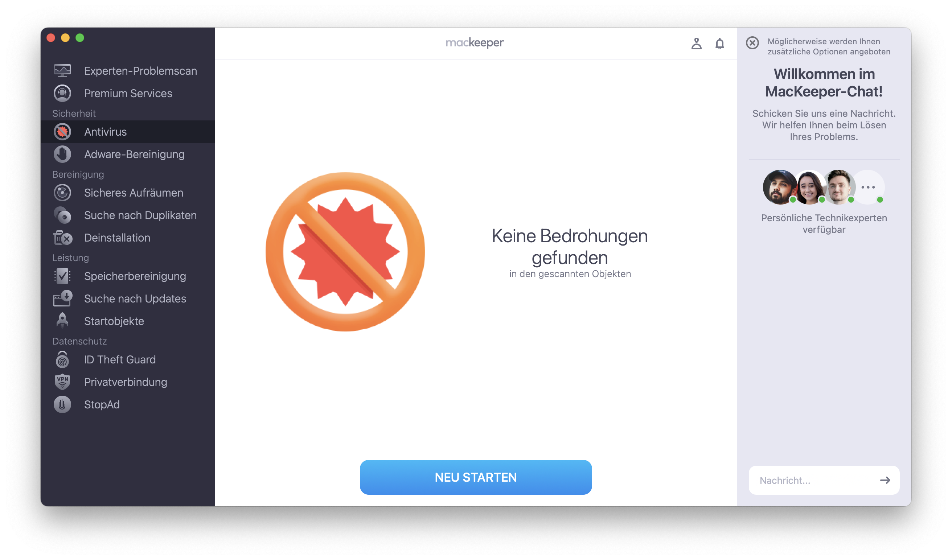Open the notifications bell
This screenshot has height=560, width=952.
(719, 44)
